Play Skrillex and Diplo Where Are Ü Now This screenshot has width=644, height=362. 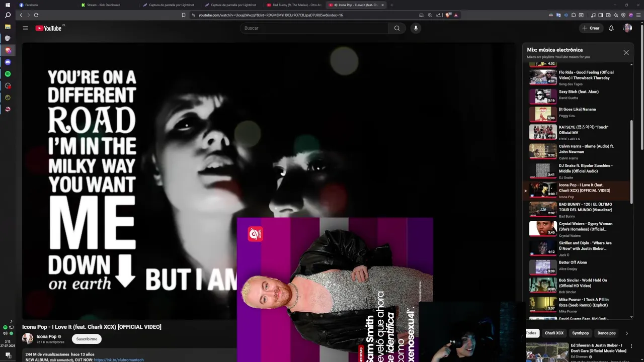579,248
